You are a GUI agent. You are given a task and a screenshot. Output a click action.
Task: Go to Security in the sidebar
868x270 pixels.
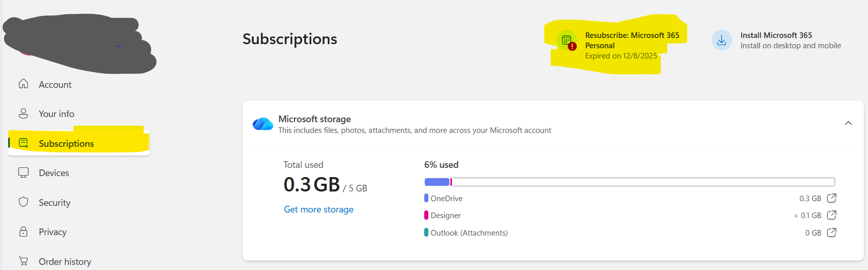coord(54,203)
